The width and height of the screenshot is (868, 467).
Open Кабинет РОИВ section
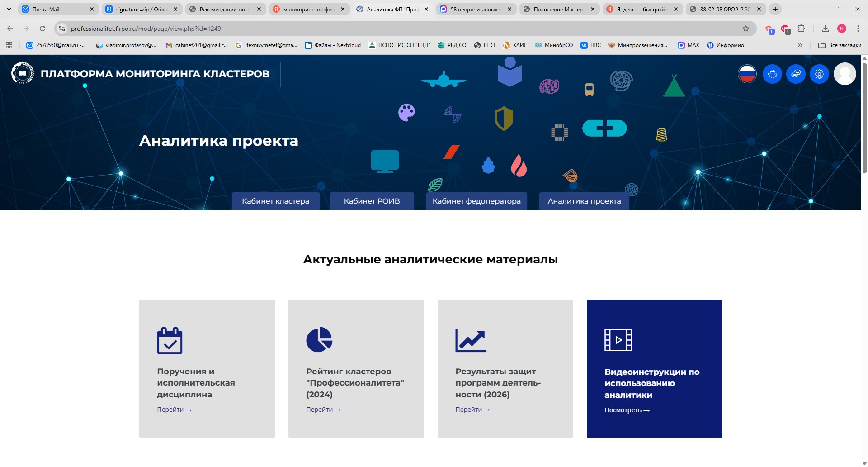[x=372, y=201]
